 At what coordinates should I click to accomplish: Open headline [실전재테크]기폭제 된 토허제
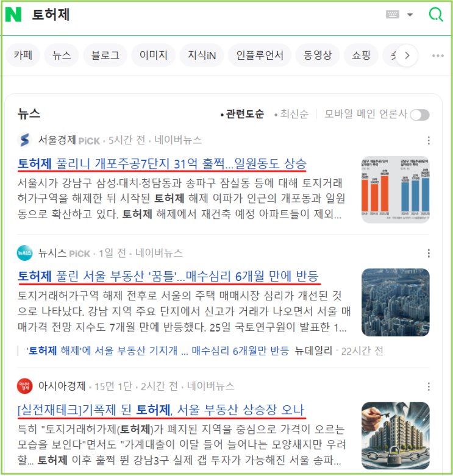pyautogui.click(x=161, y=410)
